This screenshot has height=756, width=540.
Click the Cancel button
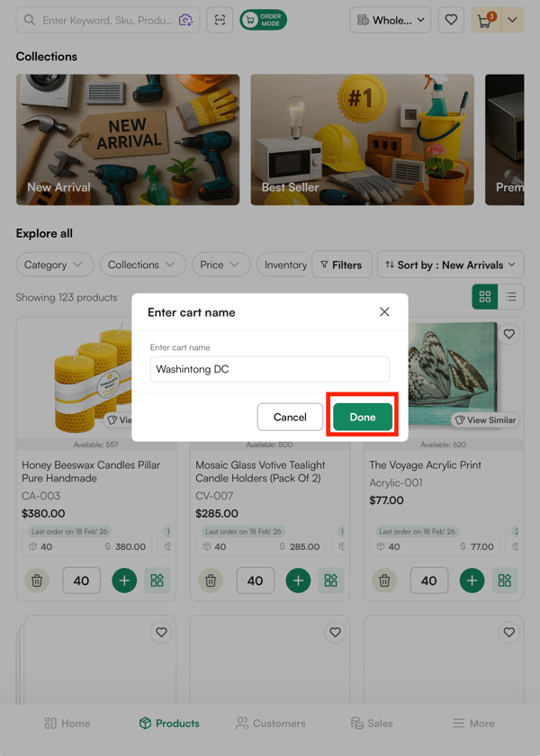[290, 417]
